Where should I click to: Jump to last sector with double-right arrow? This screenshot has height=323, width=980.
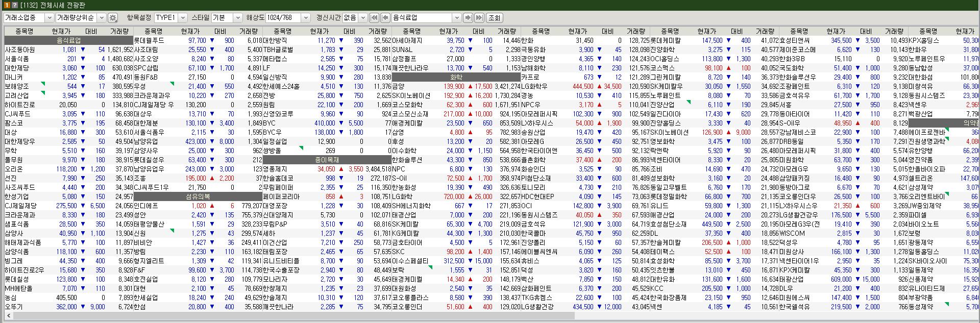click(x=479, y=18)
